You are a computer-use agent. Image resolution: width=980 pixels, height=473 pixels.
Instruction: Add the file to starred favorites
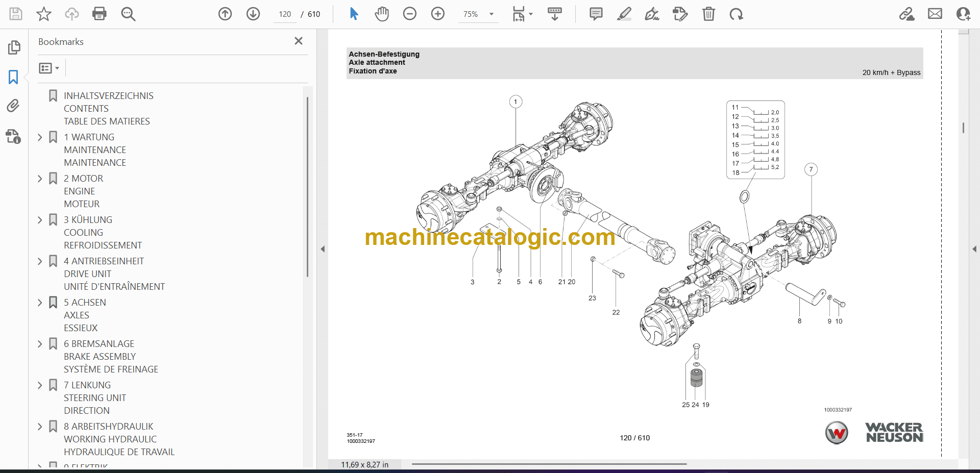coord(44,14)
